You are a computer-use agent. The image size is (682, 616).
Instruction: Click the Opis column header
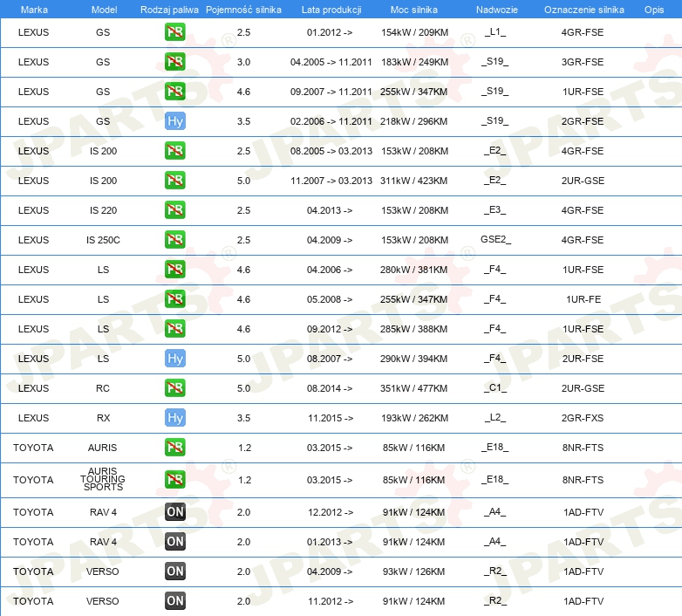click(653, 10)
